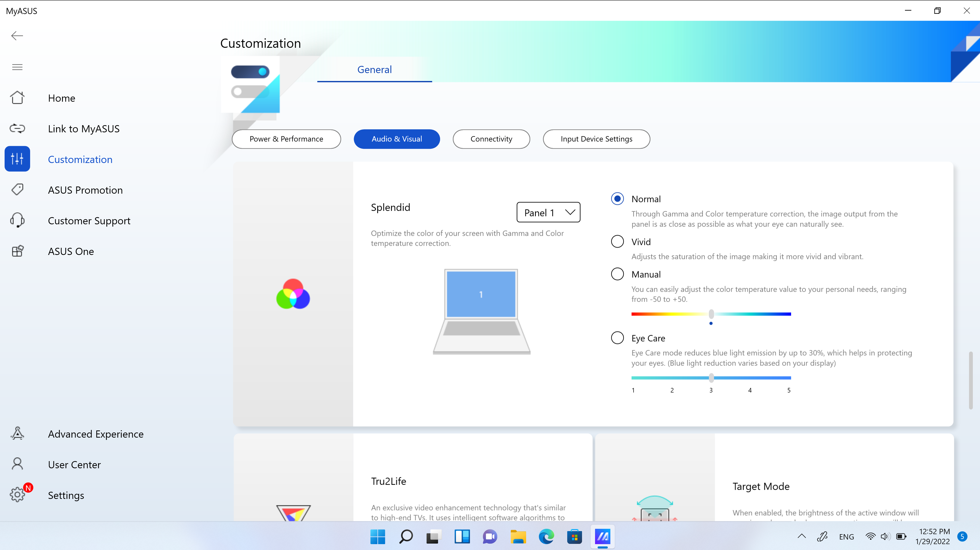Open Task View from taskbar

pyautogui.click(x=434, y=537)
